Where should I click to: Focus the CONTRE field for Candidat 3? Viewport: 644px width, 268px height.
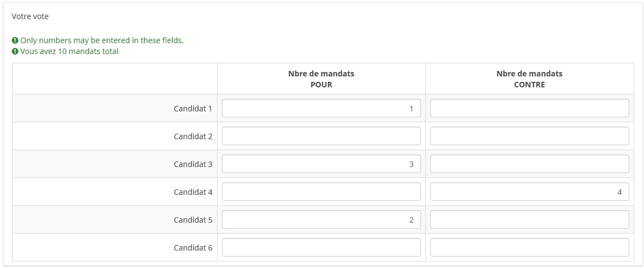click(529, 164)
